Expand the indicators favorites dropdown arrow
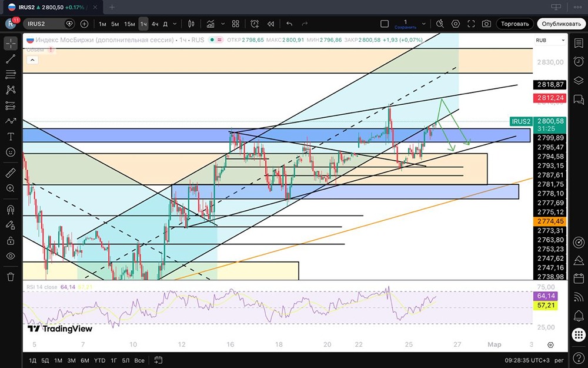588x368 pixels. pos(223,24)
